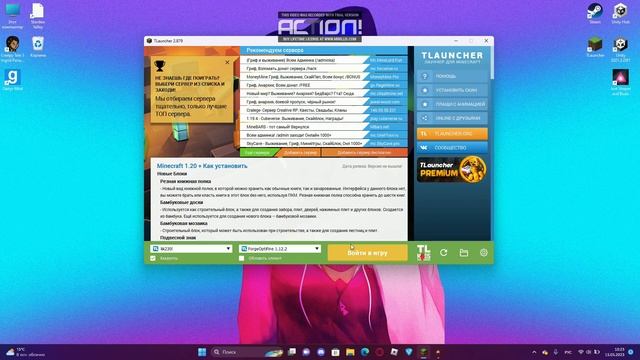Open Task View icon in taskbar

tap(291, 352)
